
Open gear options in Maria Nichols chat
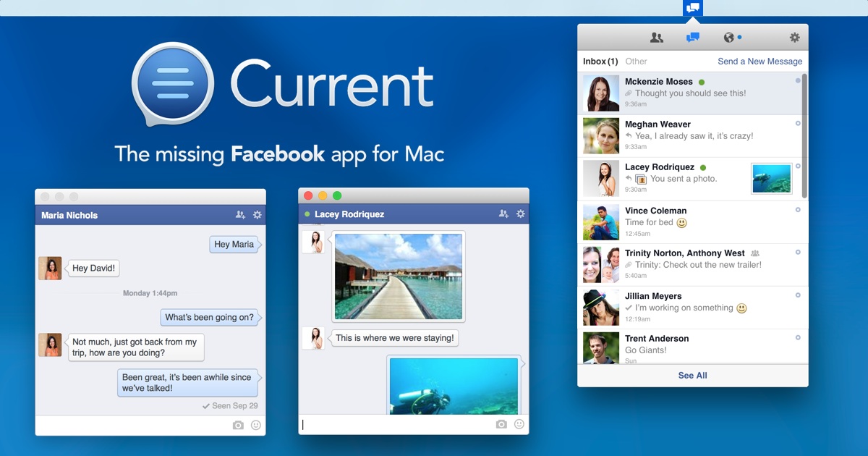(x=258, y=215)
